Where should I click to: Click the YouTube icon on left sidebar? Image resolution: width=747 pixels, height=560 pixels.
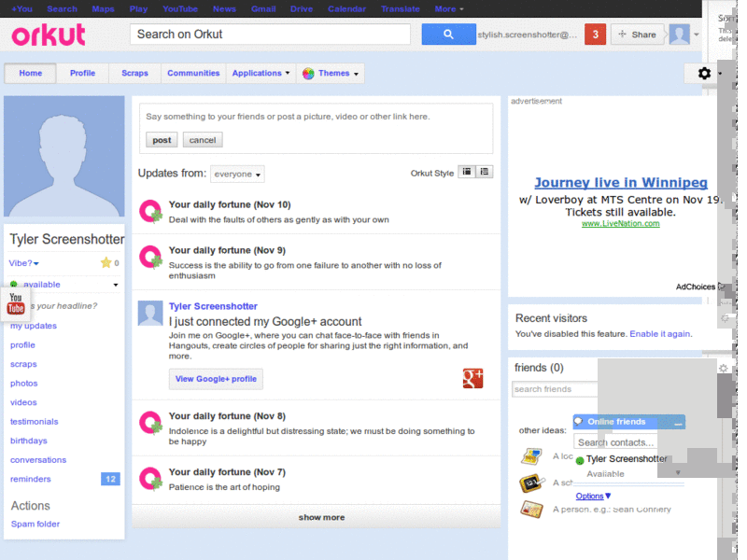coord(15,303)
